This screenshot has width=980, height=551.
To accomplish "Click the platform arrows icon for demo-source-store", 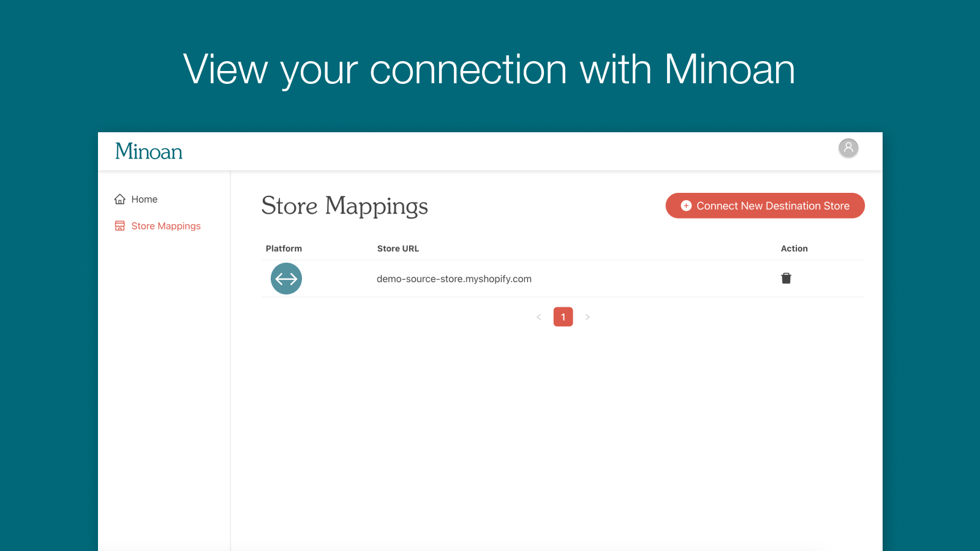I will tap(286, 279).
